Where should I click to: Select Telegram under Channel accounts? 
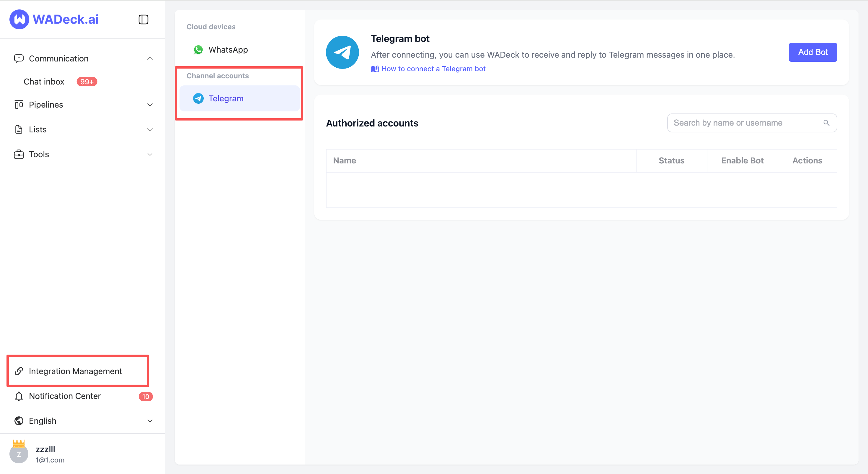(239, 98)
